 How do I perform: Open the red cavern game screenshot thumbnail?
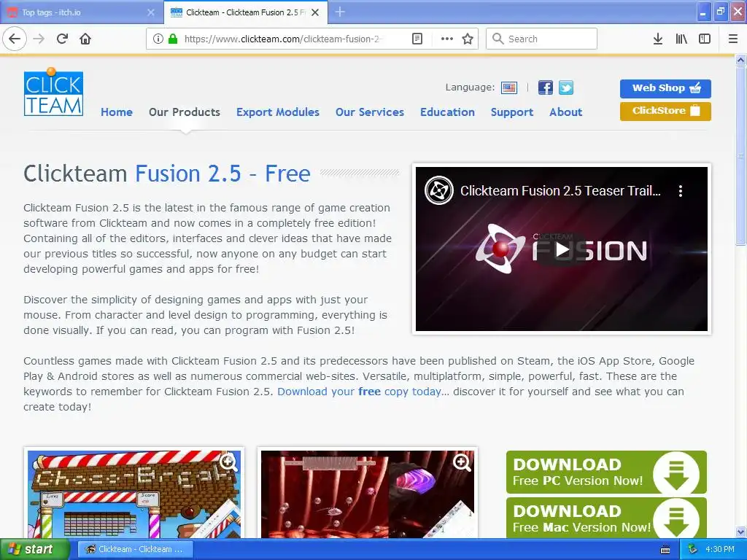pyautogui.click(x=368, y=494)
